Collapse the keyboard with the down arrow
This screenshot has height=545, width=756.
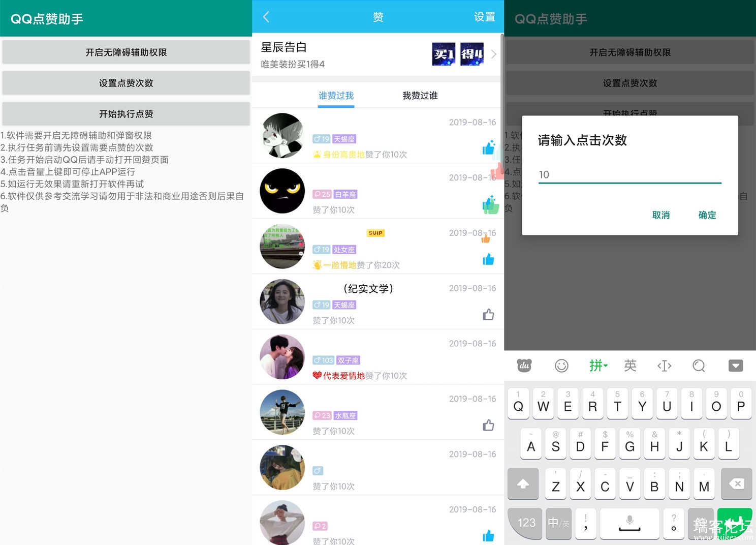coord(735,366)
